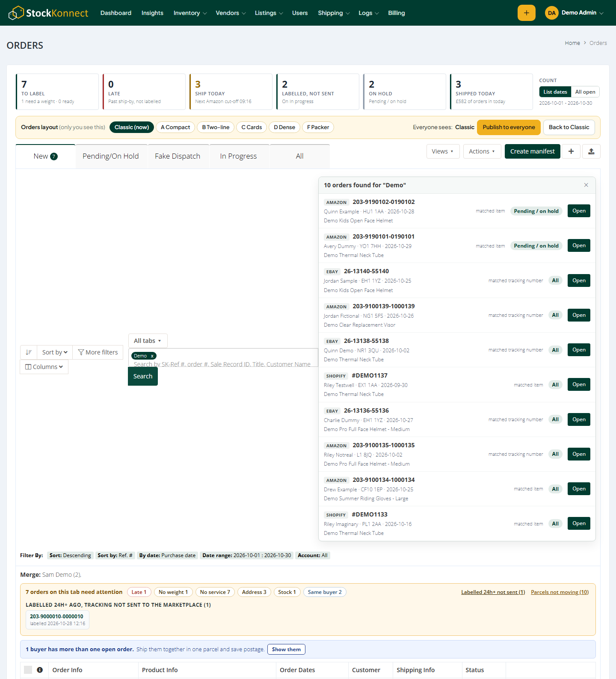
Task: Open order 203-9190102-0190102 from the results
Action: pos(579,211)
